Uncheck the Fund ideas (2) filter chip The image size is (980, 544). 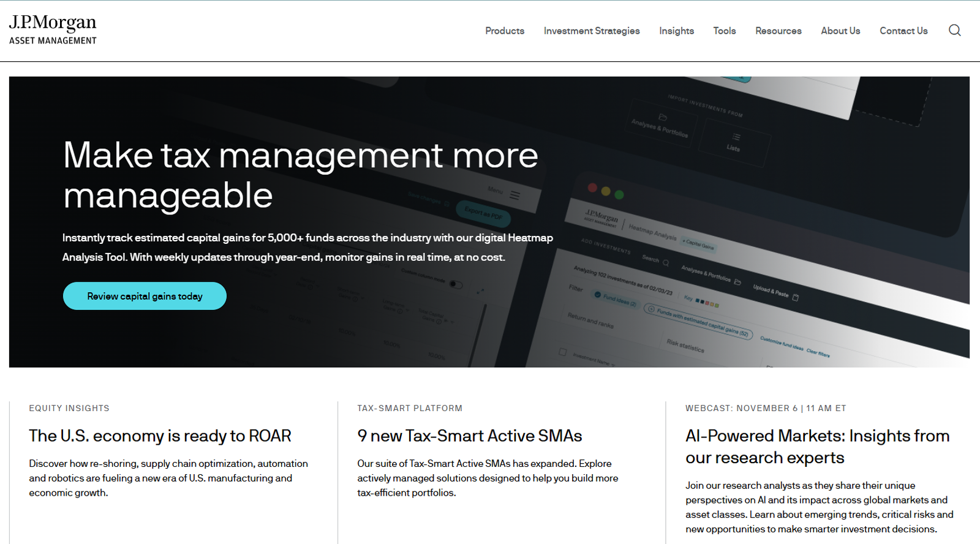[x=598, y=295]
